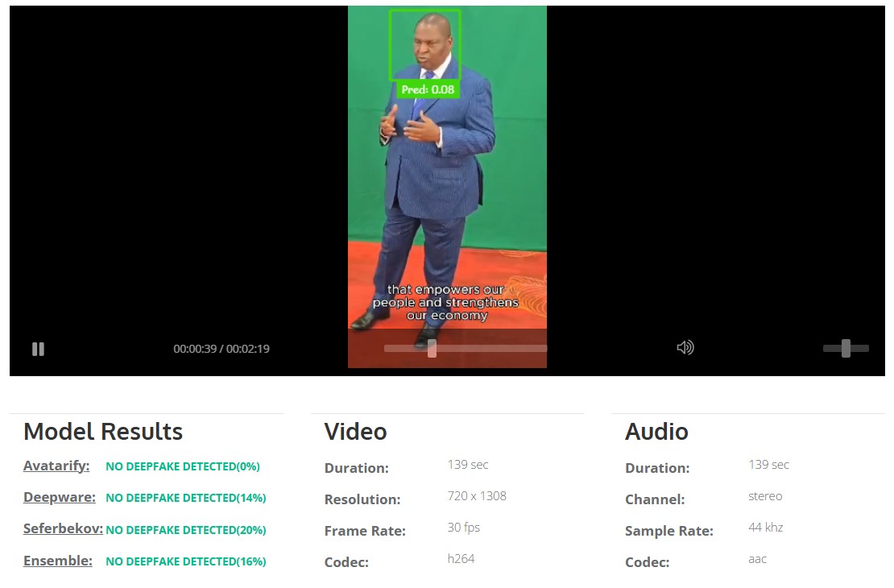Click video codec value 'h264'
The height and width of the screenshot is (588, 894).
click(461, 559)
